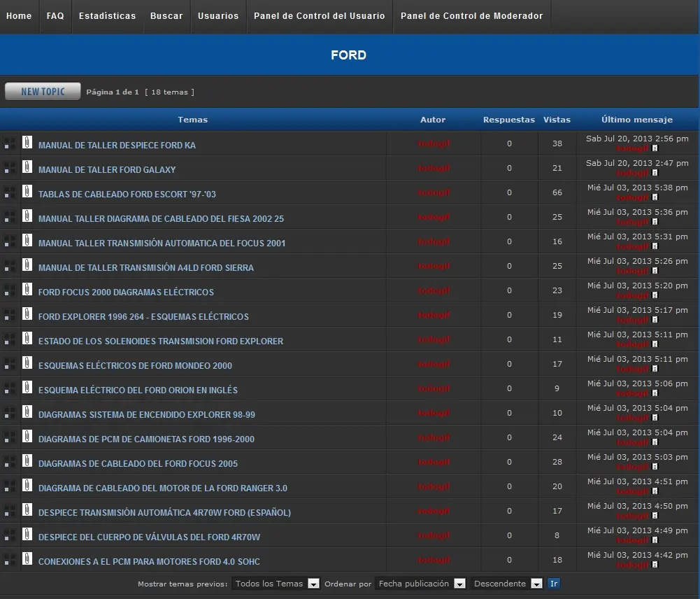Click paperclip icon beside Ford Focus 2000 Diagramas
This screenshot has height=599, width=700.
click(x=27, y=289)
